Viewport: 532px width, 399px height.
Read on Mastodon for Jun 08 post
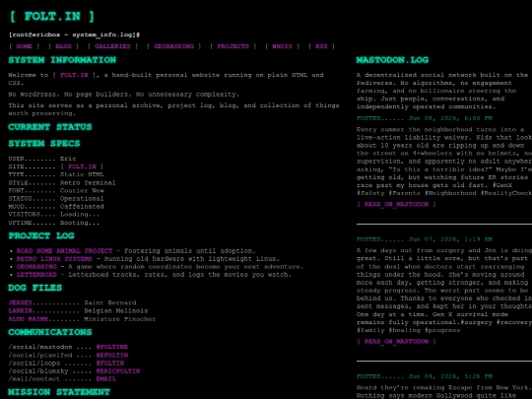click(x=396, y=204)
